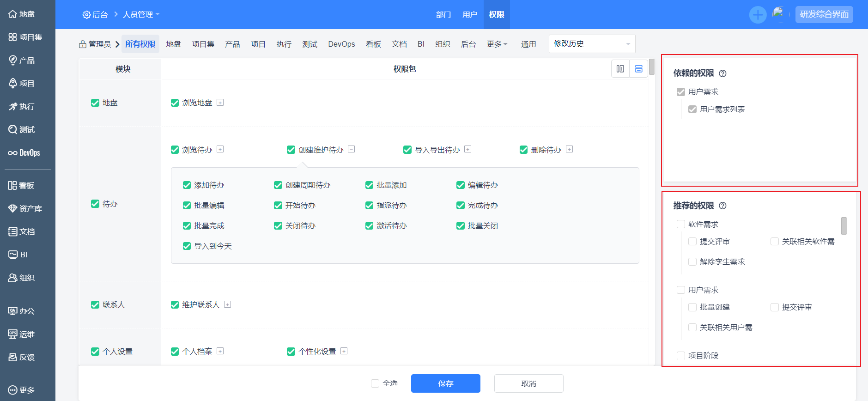Switch to the 部门 top tab

(443, 15)
